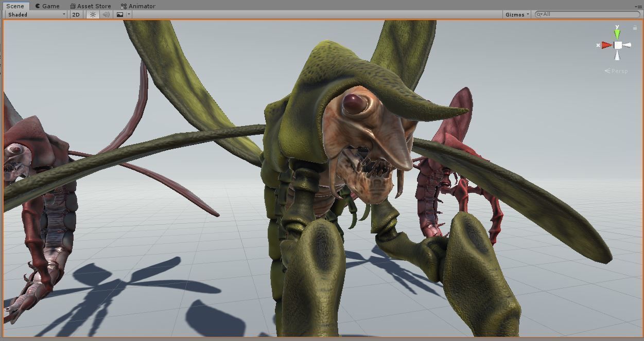This screenshot has width=644, height=341.
Task: Click the green Y axis gizmo cone
Action: (x=617, y=34)
